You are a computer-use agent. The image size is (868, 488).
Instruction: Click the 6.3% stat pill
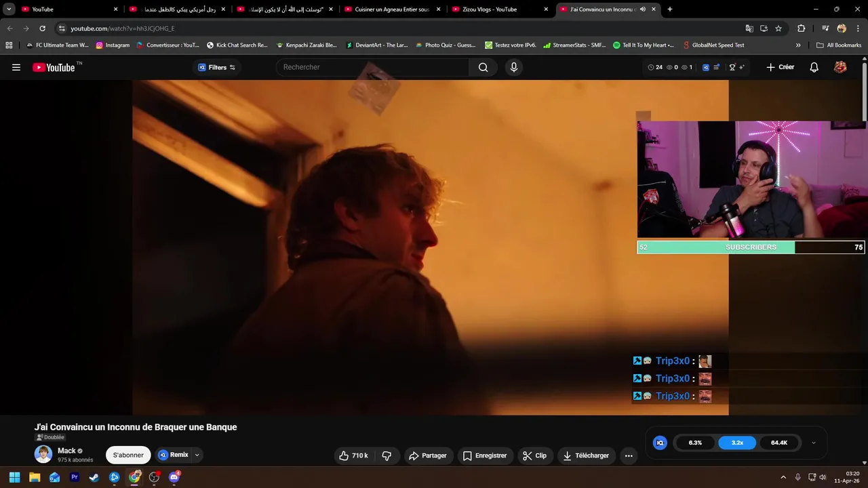click(x=695, y=443)
